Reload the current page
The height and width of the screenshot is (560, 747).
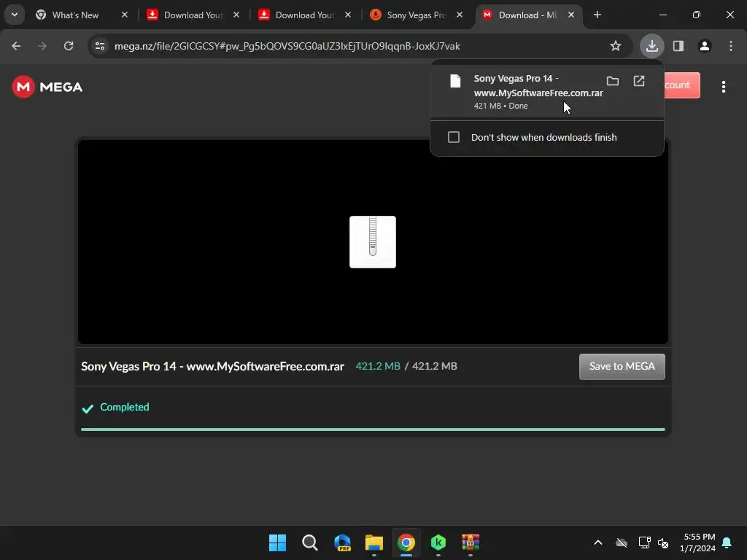click(x=69, y=46)
